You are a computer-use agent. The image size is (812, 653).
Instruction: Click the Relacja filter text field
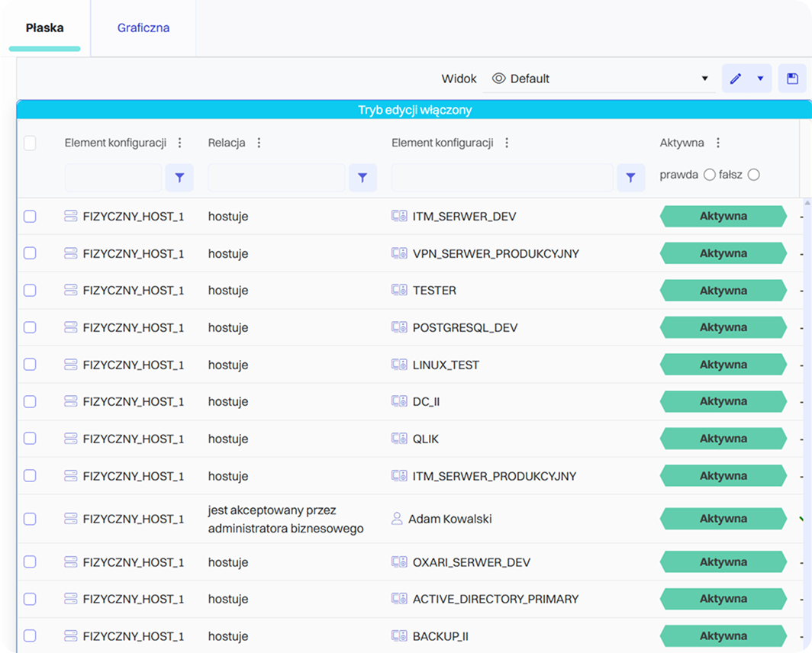(276, 178)
